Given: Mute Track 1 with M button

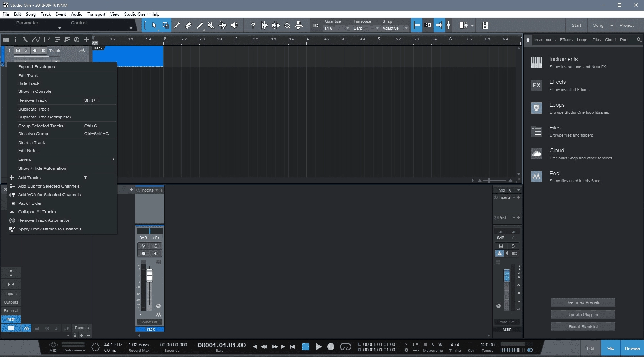Looking at the screenshot, I should 18,50.
